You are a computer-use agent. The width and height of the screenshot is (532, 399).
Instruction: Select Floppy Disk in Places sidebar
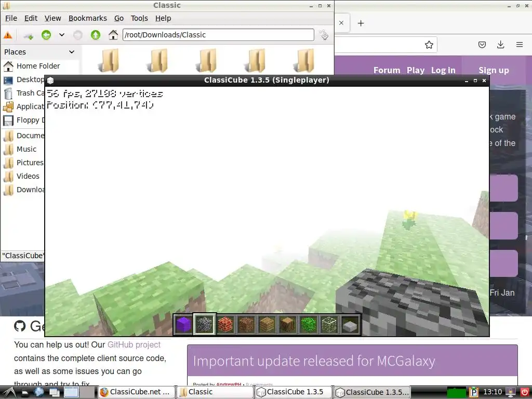click(24, 120)
